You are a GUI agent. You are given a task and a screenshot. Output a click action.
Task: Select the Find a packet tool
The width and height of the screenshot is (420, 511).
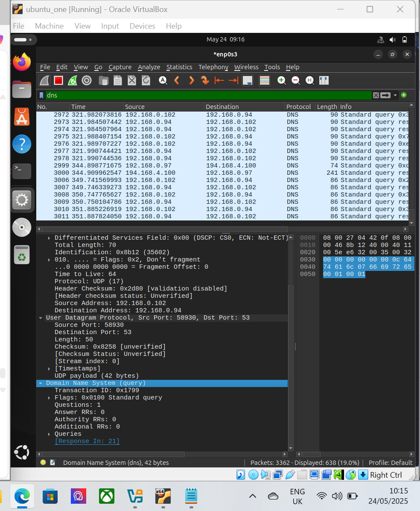[x=163, y=80]
